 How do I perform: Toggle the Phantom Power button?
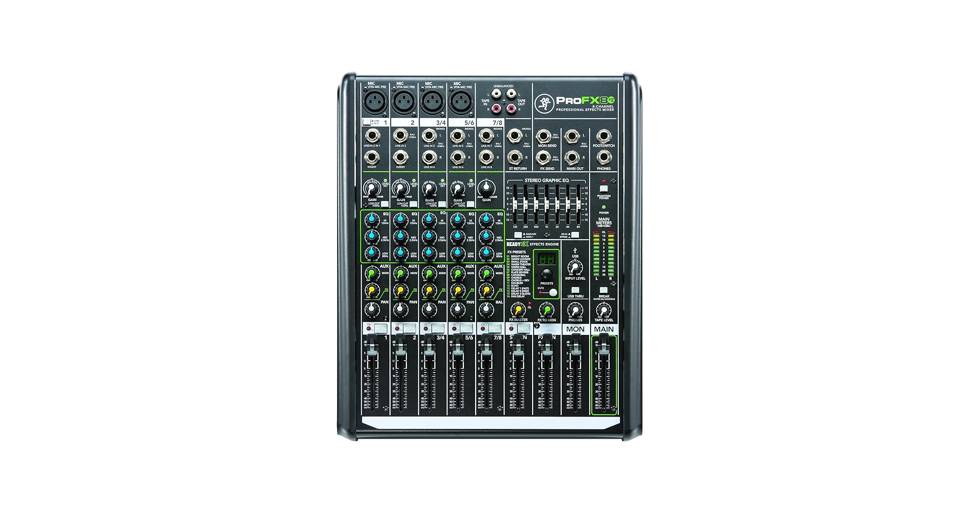coord(603,188)
